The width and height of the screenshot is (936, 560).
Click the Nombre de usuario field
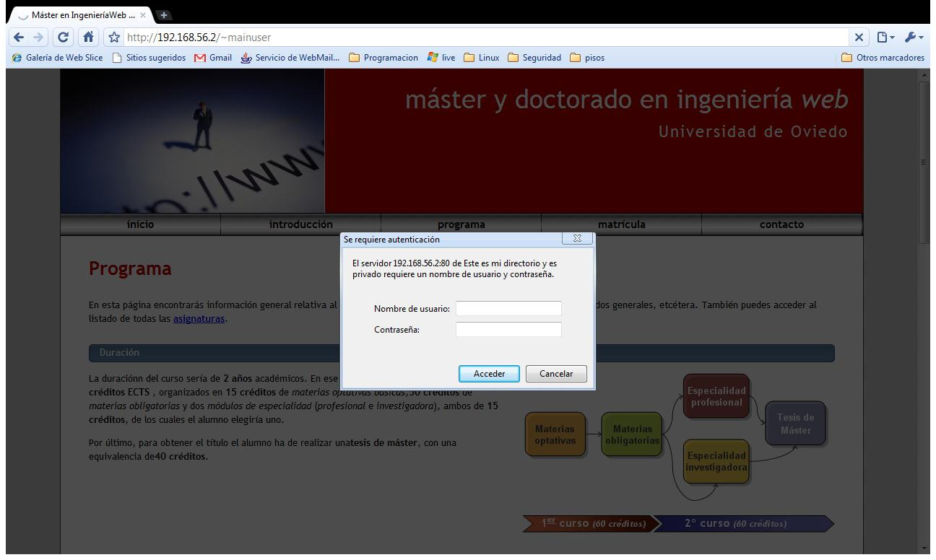[x=508, y=309]
